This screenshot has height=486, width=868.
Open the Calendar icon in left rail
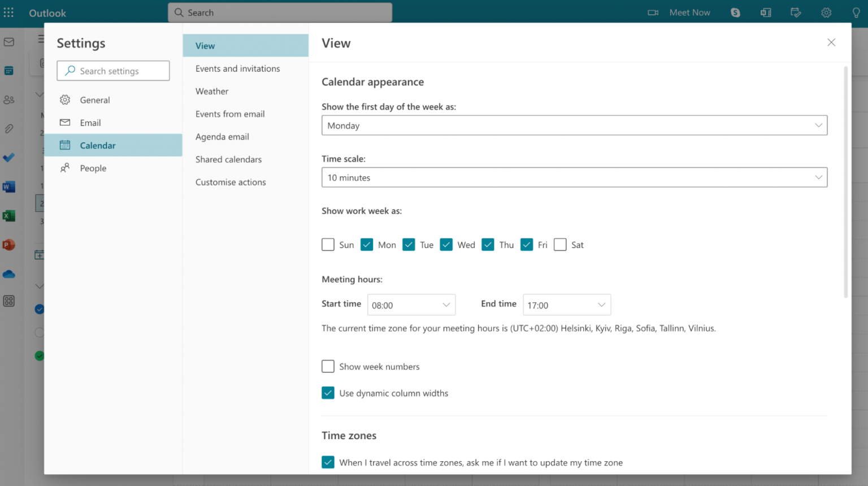[9, 71]
